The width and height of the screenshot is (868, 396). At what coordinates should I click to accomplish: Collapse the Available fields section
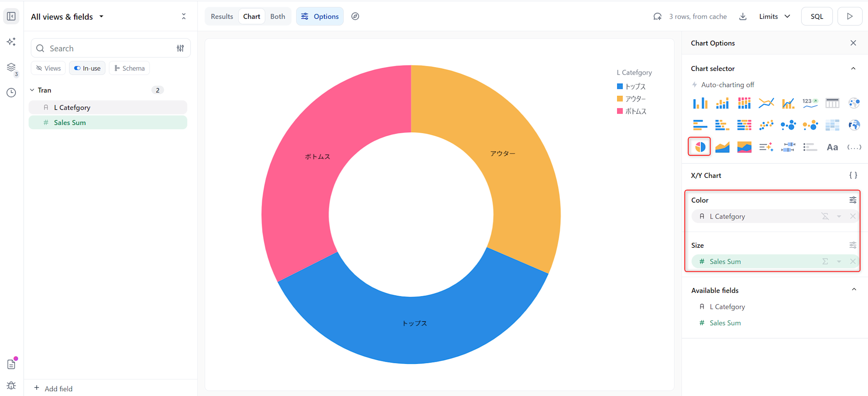point(854,290)
